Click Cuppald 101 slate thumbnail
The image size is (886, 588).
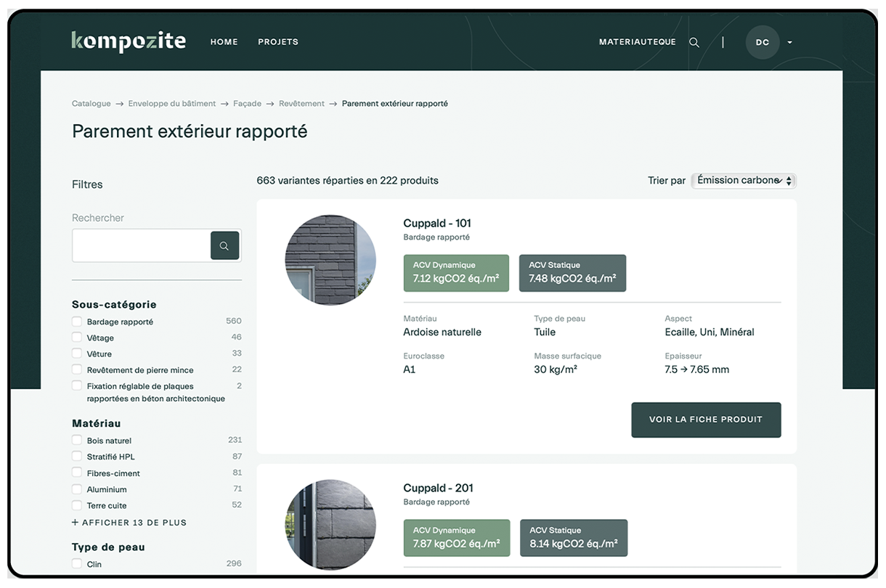(330, 259)
